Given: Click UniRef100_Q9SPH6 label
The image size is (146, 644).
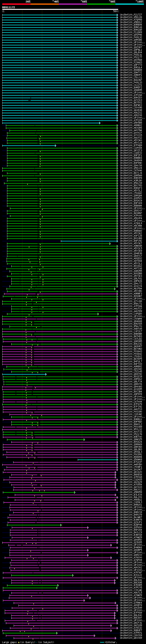Looking at the screenshot, I should tap(131, 35).
